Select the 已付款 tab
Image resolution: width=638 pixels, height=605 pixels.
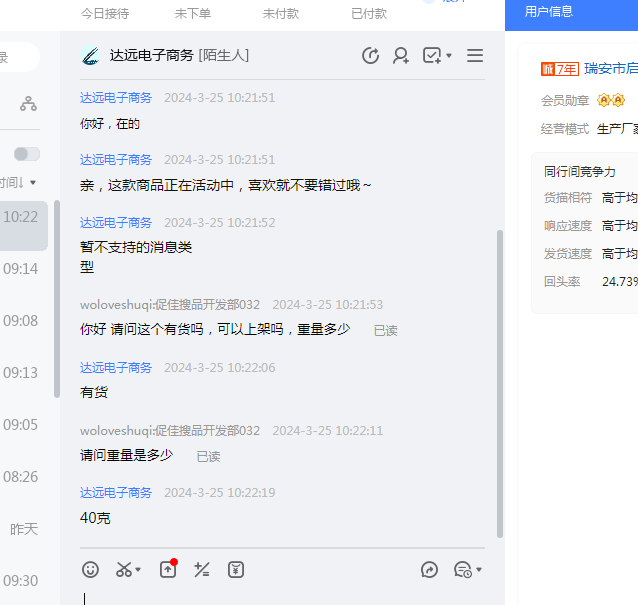coord(369,14)
